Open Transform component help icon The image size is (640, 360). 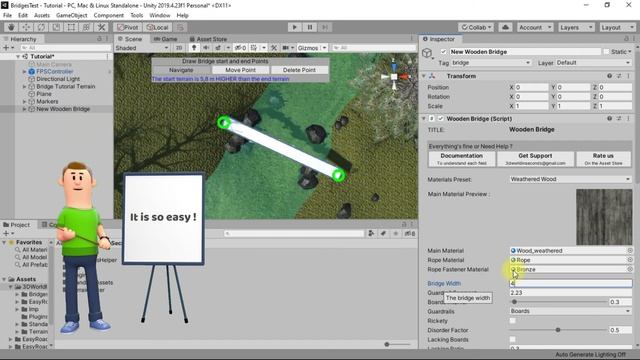click(609, 76)
